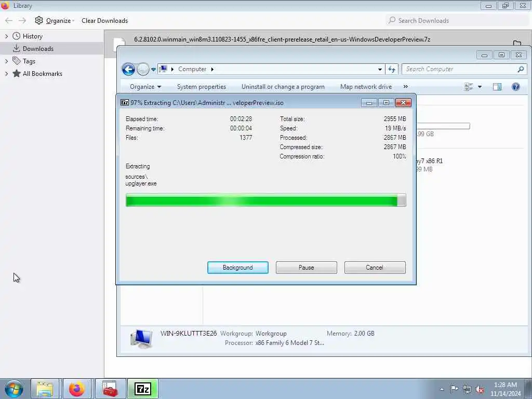Screen dimensions: 532x399
Task: Click WIN-9KLUTTT3E26 computer name
Action: click(x=188, y=333)
